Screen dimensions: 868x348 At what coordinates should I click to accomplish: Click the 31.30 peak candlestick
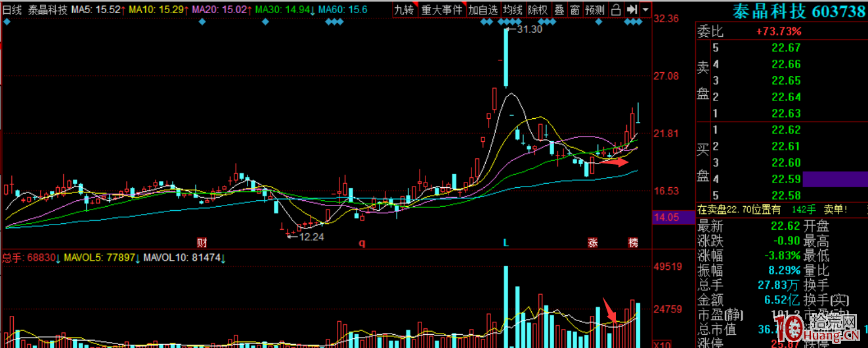click(506, 58)
